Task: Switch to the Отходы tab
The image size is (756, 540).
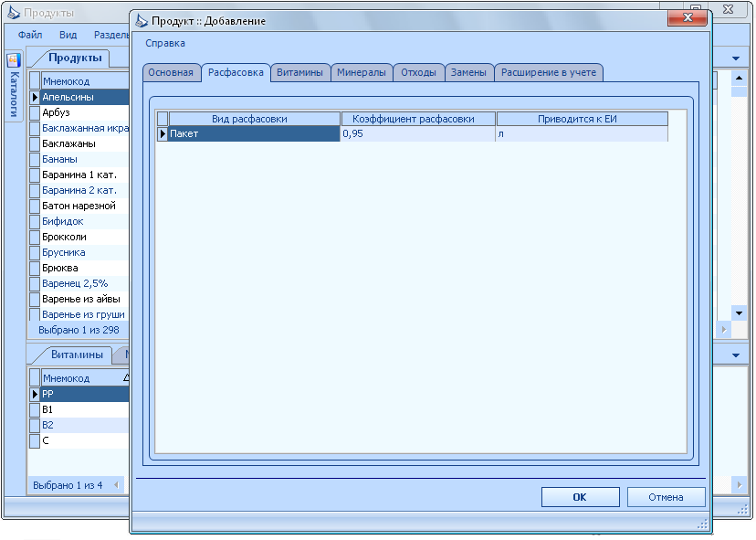Action: tap(418, 72)
